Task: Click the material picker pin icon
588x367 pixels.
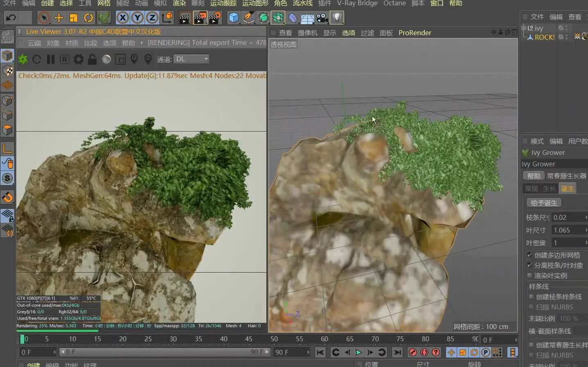Action: coord(148,59)
